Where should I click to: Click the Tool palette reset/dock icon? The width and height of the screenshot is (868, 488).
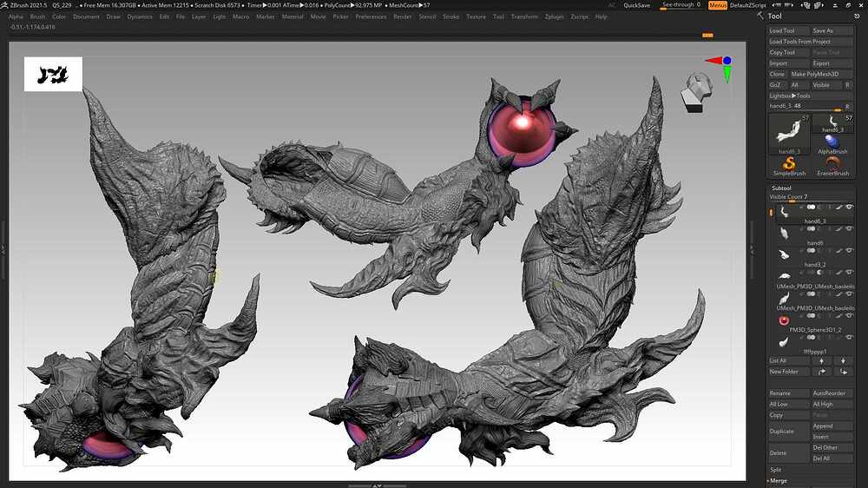point(857,16)
